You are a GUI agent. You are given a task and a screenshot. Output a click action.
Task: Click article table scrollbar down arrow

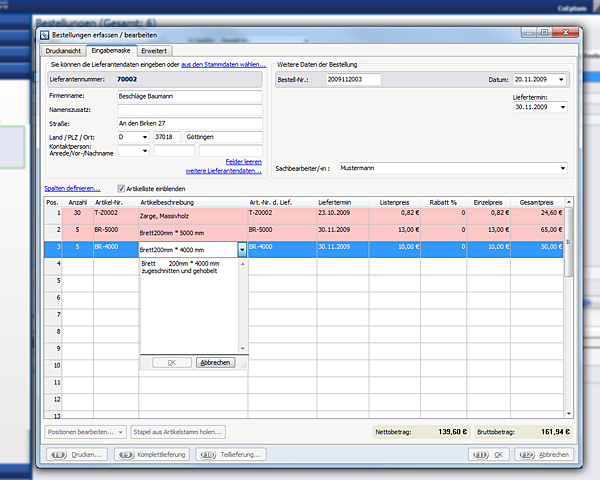[x=569, y=413]
